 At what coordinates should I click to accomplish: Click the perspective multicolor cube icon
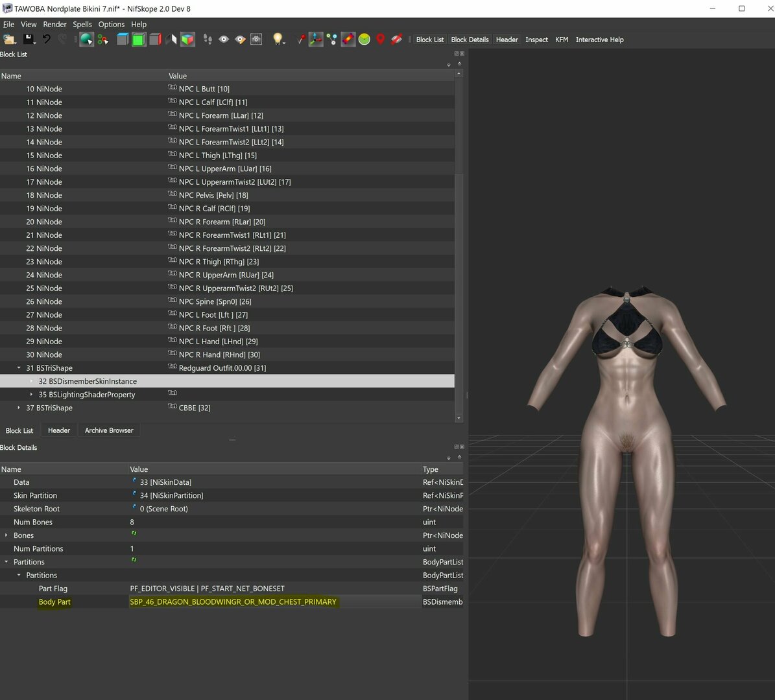tap(188, 40)
